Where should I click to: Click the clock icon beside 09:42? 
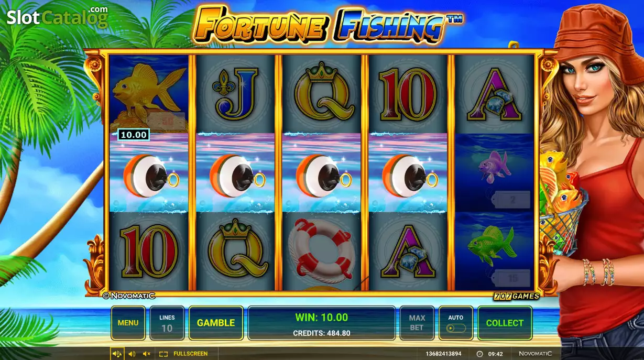pyautogui.click(x=479, y=354)
